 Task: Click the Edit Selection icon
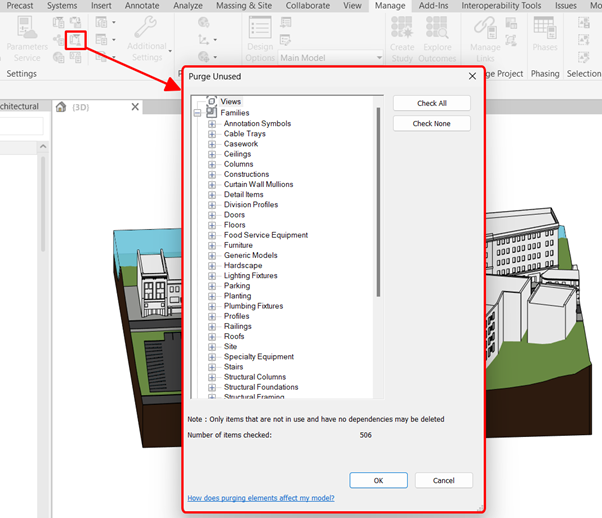tap(584, 58)
